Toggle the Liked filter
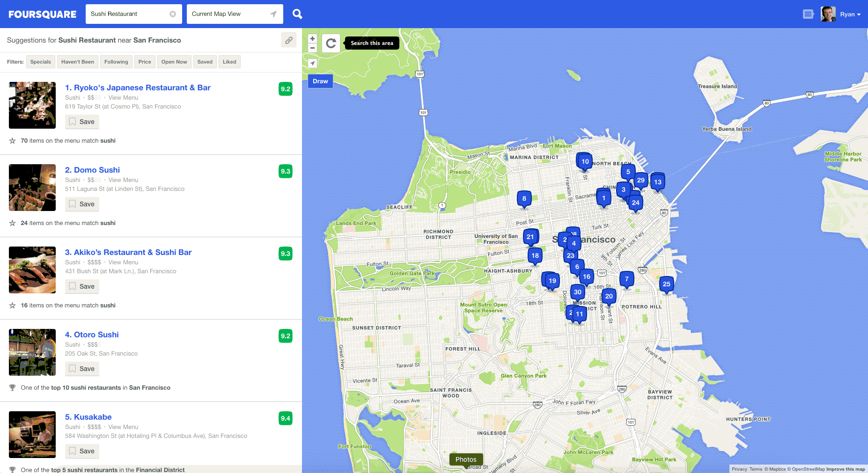The image size is (868, 473). (229, 62)
